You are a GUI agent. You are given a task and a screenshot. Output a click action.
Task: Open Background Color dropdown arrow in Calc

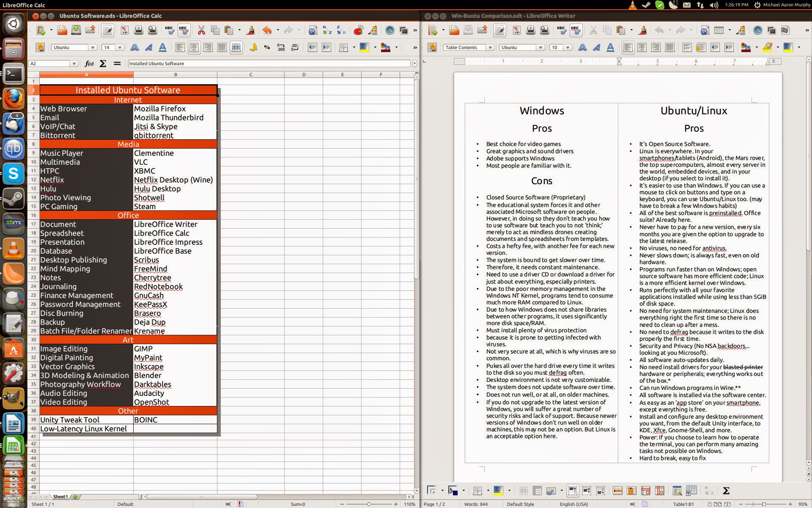click(x=375, y=47)
